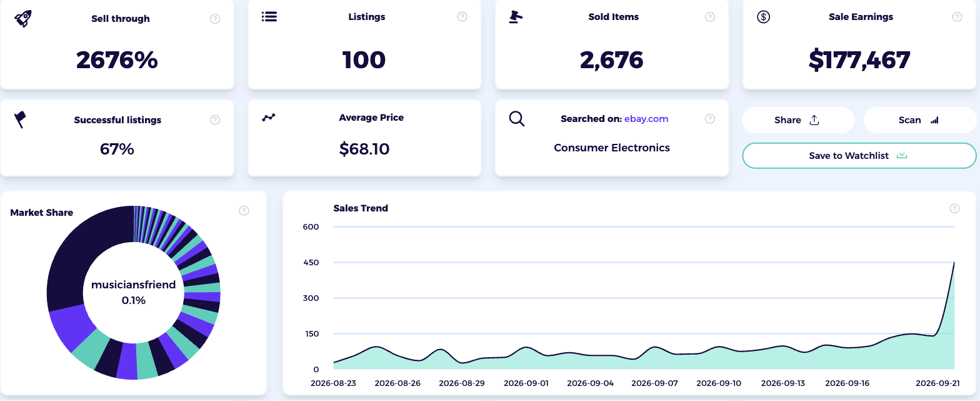Open help tooltip for Market Share
The height and width of the screenshot is (401, 980).
(244, 211)
